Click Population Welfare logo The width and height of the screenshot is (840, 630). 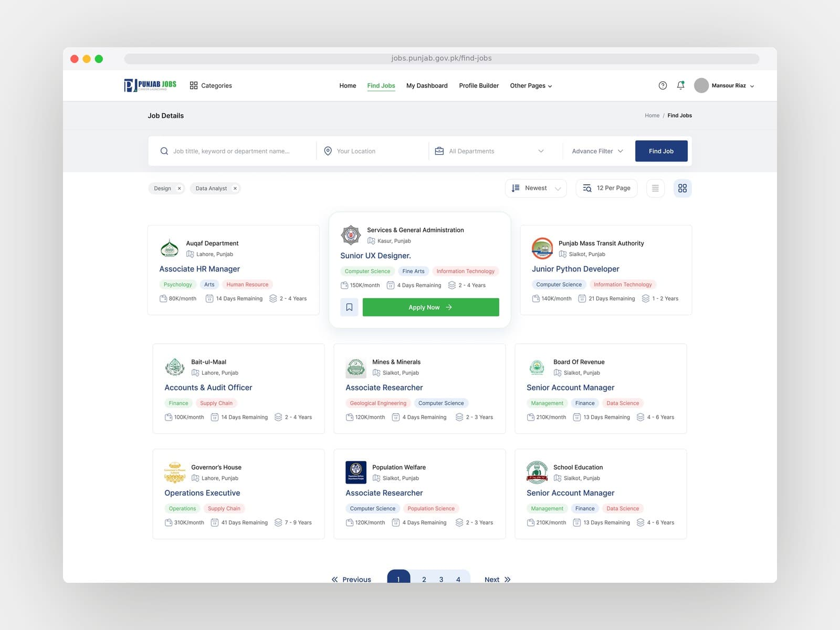click(356, 472)
